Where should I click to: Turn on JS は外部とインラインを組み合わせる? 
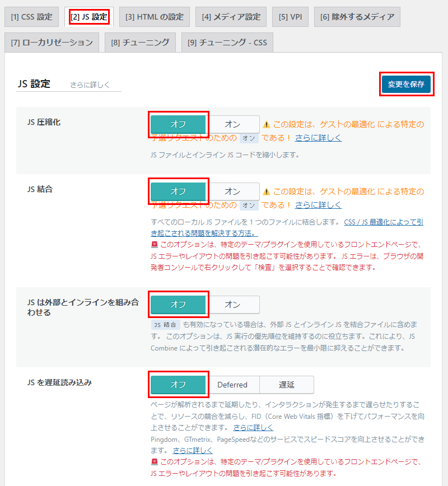pyautogui.click(x=232, y=305)
